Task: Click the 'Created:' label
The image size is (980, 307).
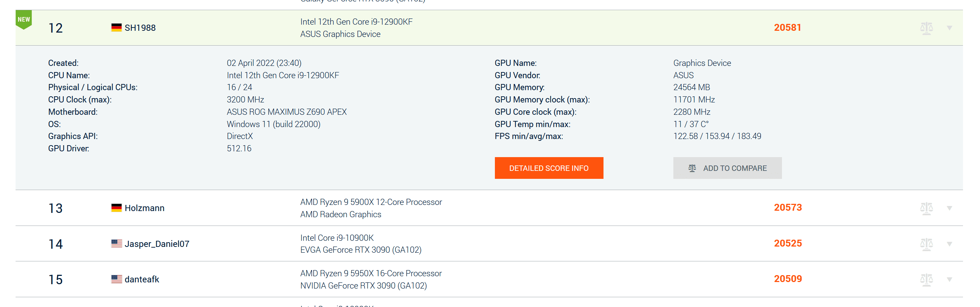Action: pyautogui.click(x=63, y=63)
